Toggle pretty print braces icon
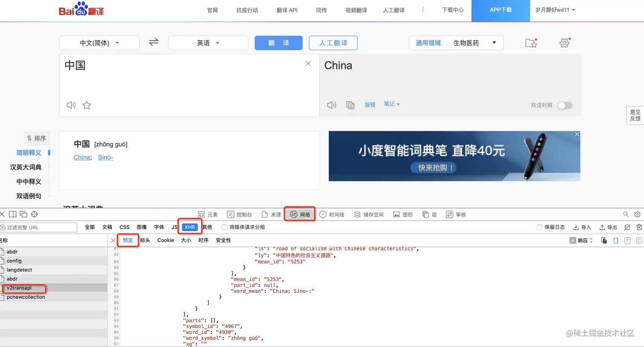Screen dimensions: 644x347 pos(616,240)
